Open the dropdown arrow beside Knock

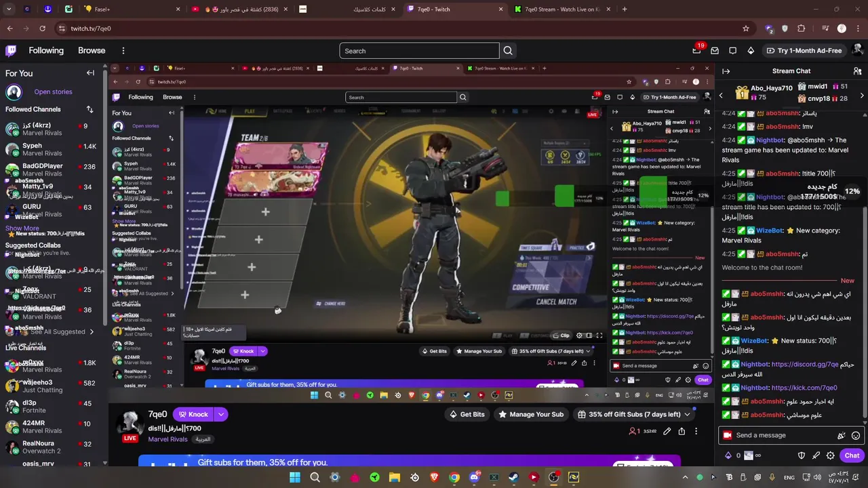tap(221, 414)
